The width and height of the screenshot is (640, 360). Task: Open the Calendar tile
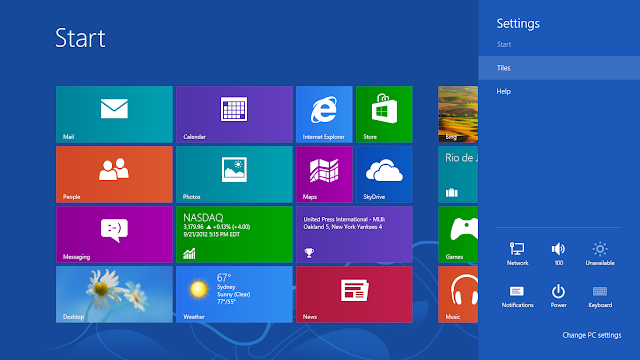click(x=234, y=114)
